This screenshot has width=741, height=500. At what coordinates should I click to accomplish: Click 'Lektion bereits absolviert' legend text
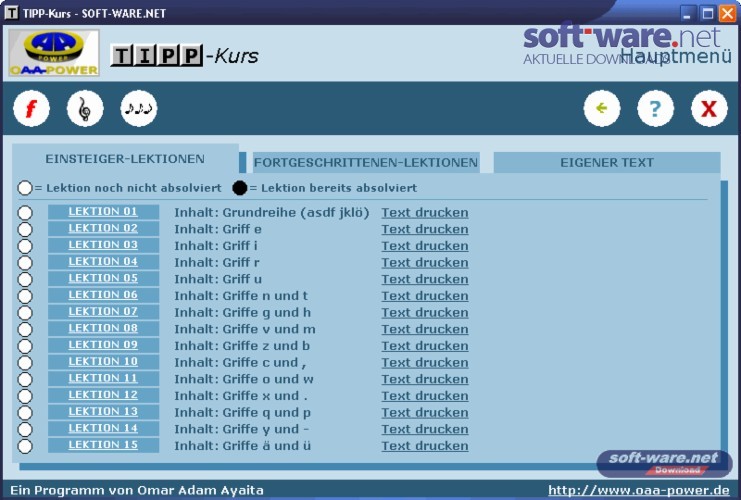(x=339, y=188)
